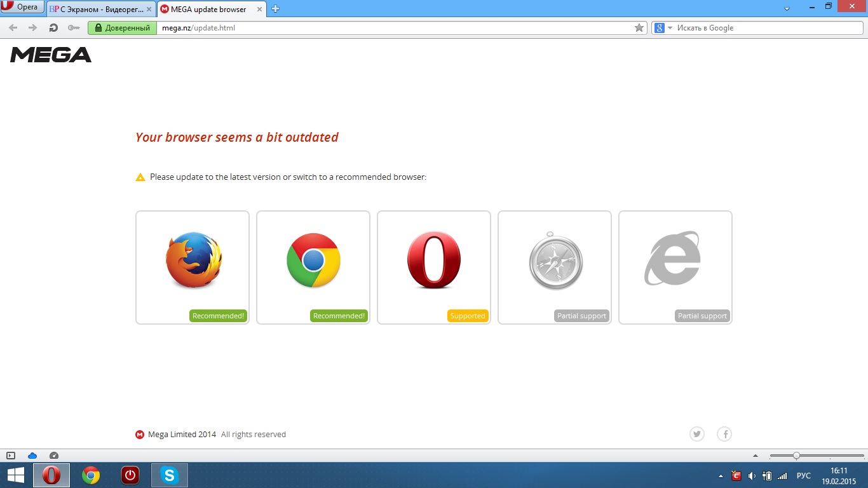Screen dimensions: 868x488
Task: Choose the Opera browser card
Action: coord(434,268)
